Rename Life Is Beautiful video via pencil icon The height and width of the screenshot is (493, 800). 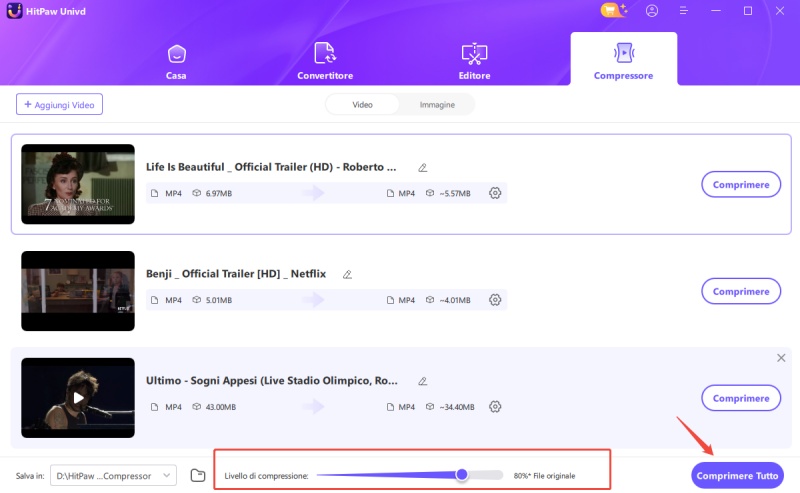pos(422,167)
